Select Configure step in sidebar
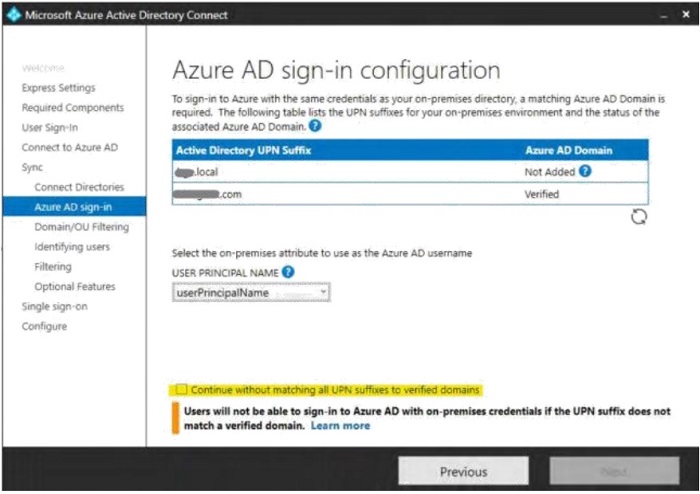 click(44, 326)
